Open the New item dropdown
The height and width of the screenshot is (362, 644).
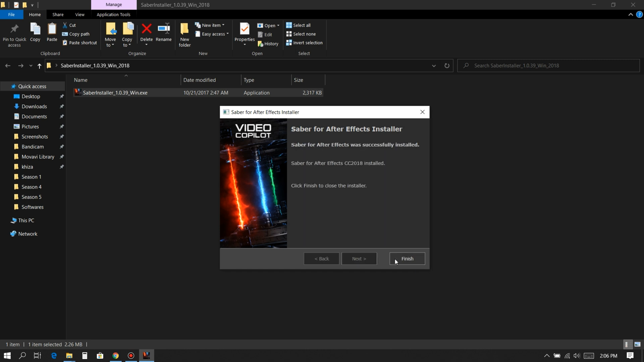coord(210,25)
